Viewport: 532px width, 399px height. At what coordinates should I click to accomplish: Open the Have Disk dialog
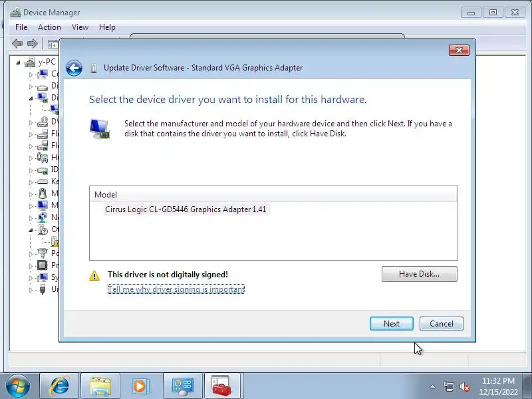419,274
